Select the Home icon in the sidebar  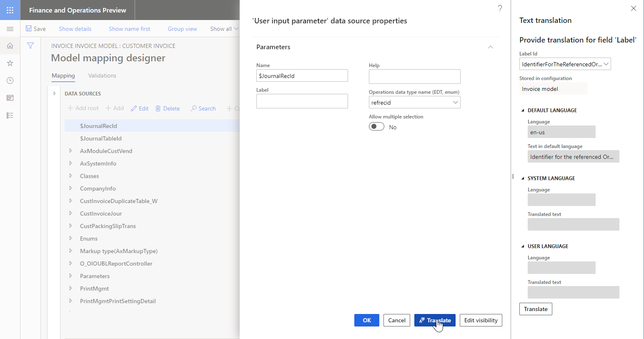(10, 46)
